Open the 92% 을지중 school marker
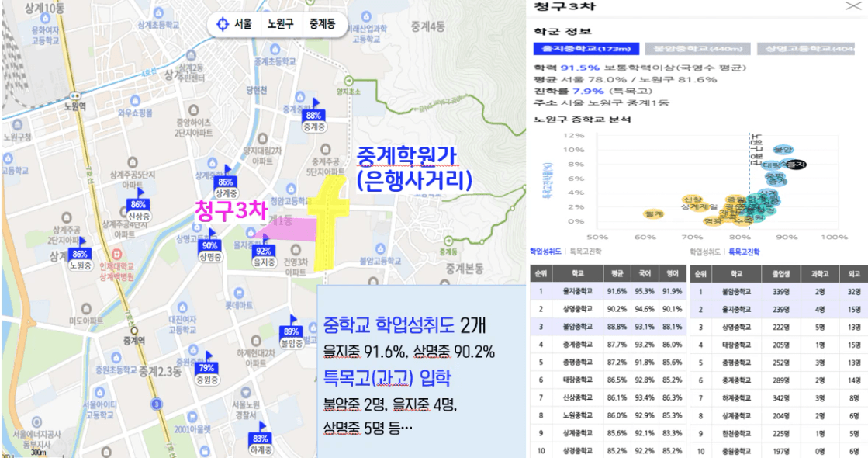Screen dimensions: 868x458 point(264,252)
